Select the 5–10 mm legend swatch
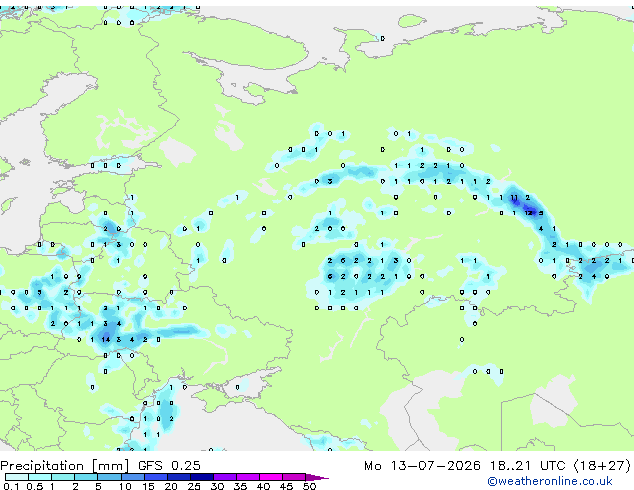 coord(109,477)
